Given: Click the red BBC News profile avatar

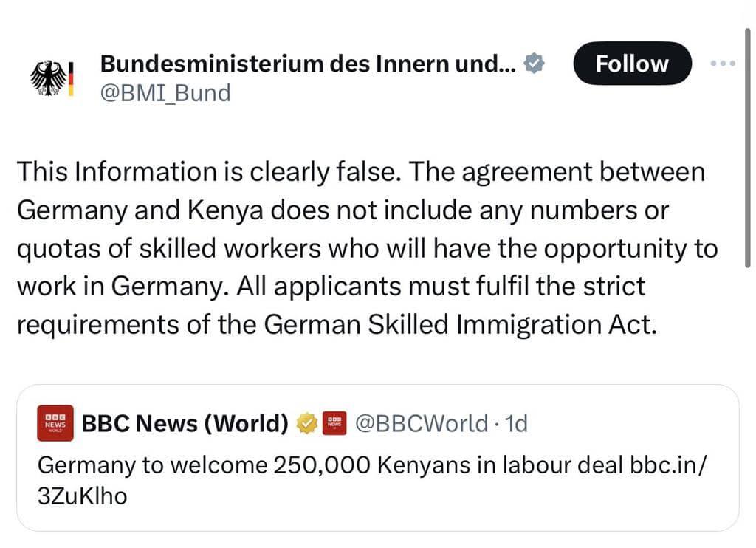Looking at the screenshot, I should [x=55, y=423].
